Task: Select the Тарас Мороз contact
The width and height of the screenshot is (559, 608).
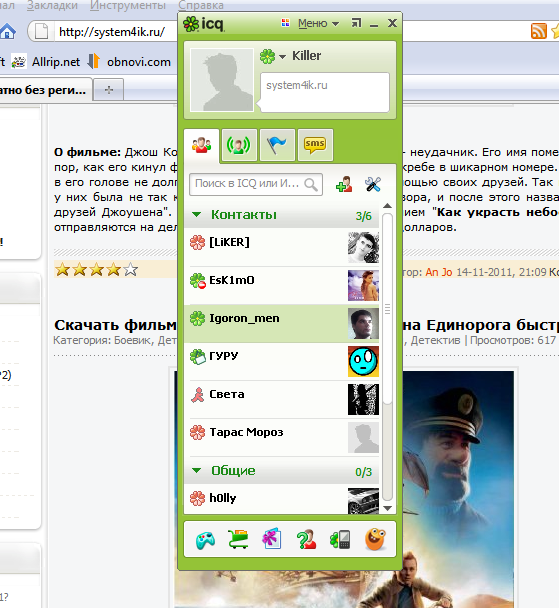Action: coord(282,437)
